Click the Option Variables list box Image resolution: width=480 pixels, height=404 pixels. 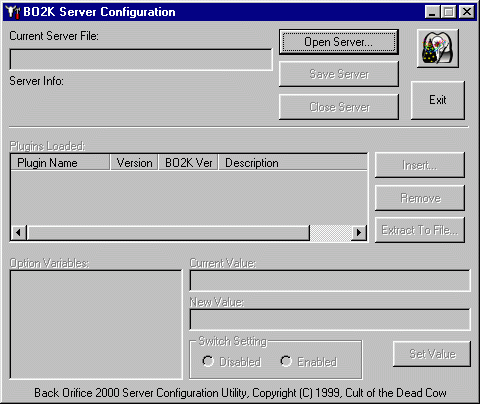coord(96,324)
